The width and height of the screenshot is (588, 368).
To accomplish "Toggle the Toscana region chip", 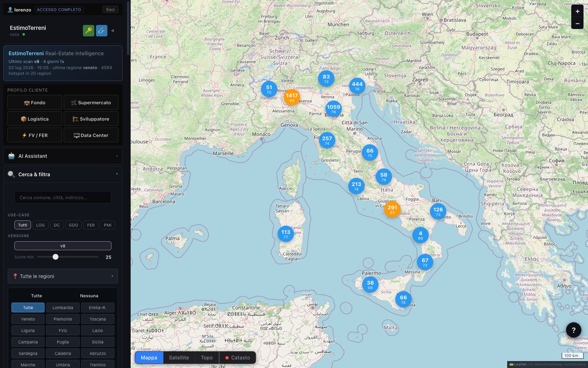I will (98, 319).
